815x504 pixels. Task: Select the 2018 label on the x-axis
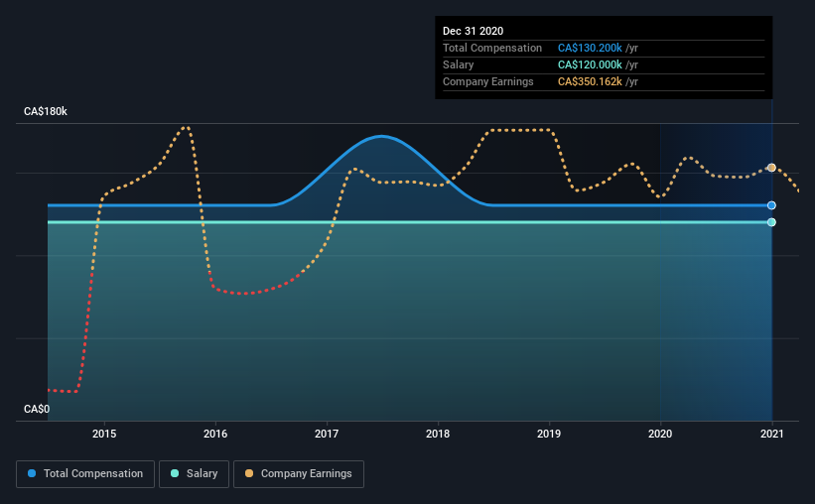[438, 434]
